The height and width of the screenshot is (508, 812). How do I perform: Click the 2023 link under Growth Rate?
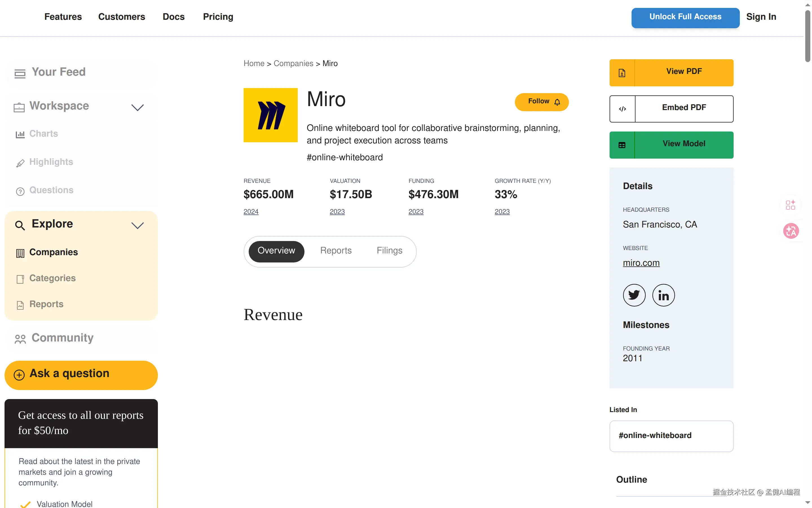point(502,212)
